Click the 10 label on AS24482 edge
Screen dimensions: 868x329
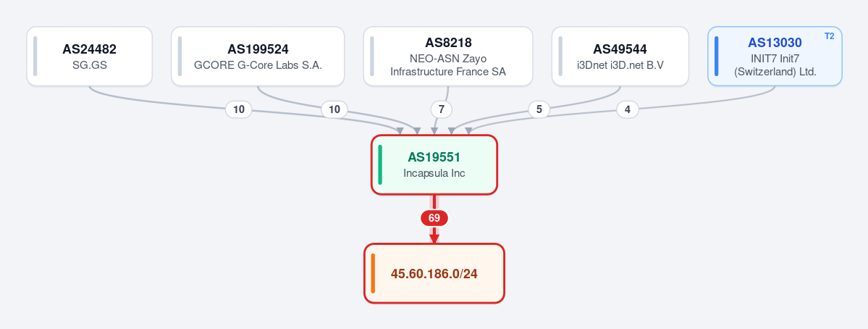pos(239,109)
